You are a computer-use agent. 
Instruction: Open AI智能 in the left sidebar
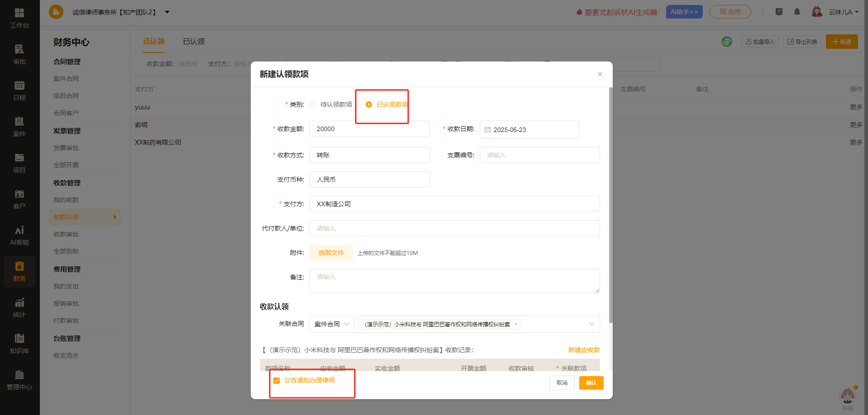19,236
